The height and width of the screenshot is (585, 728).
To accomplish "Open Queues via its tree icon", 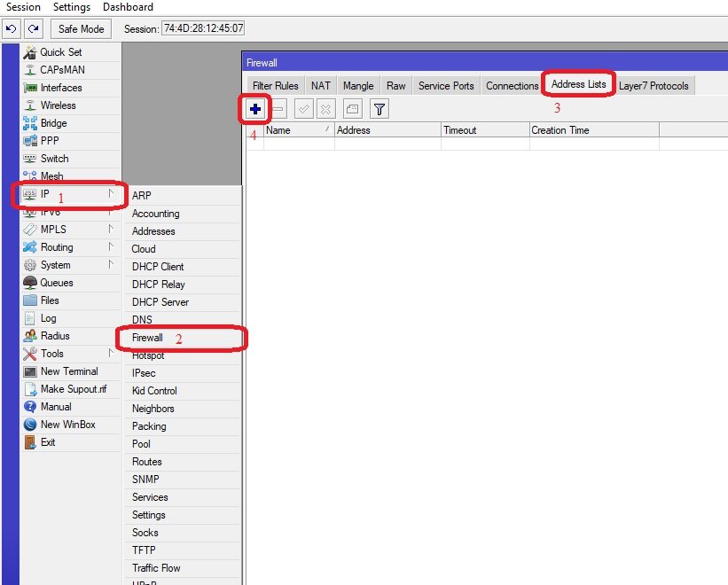I will [x=30, y=283].
